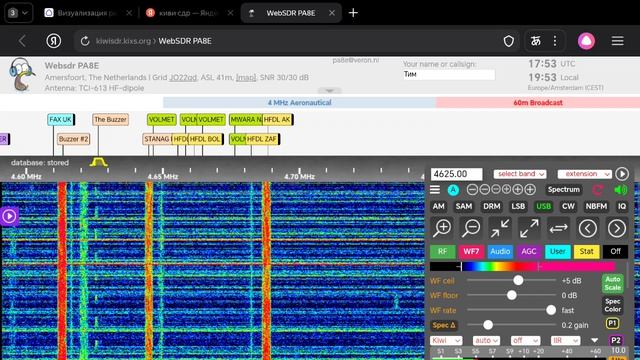Open page translate icon
Image resolution: width=640 pixels, height=360 pixels.
pyautogui.click(x=536, y=41)
